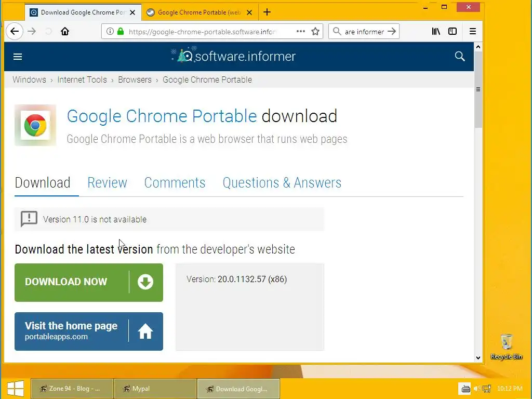Click Visit the home page portableapps.com button
The height and width of the screenshot is (399, 532).
point(89,331)
